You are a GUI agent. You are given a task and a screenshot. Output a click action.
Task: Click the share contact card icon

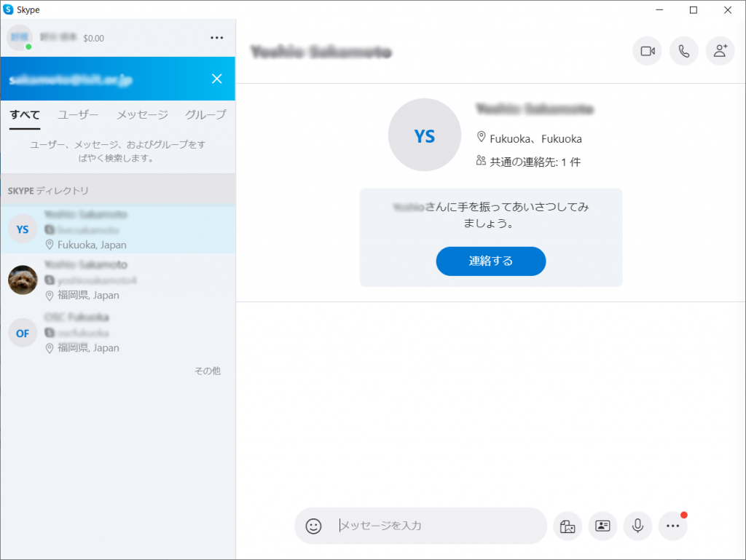coord(602,526)
